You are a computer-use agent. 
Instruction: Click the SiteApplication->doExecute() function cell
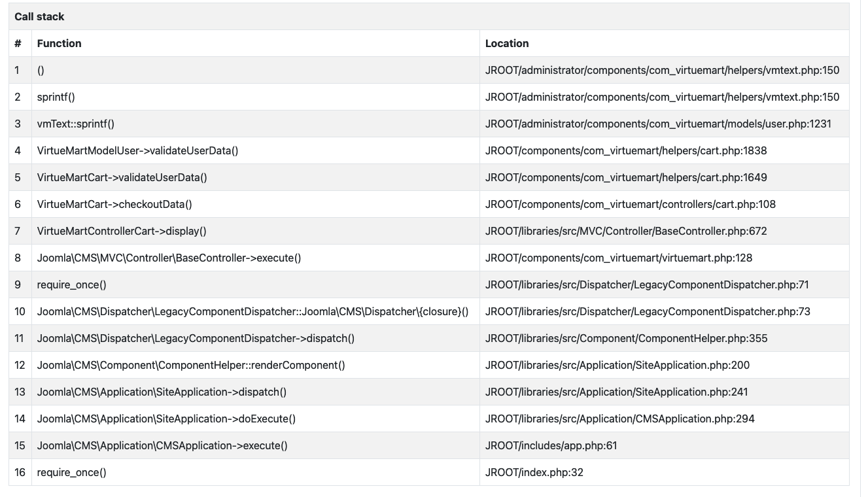166,419
